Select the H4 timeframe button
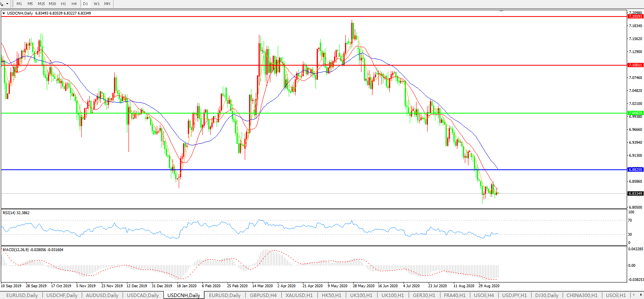The width and height of the screenshot is (644, 299). (74, 4)
